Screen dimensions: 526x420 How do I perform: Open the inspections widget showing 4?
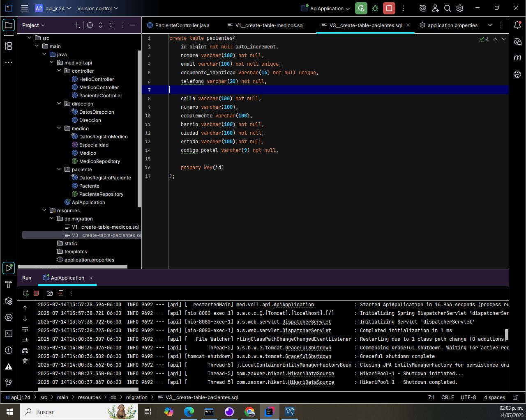[x=484, y=39]
